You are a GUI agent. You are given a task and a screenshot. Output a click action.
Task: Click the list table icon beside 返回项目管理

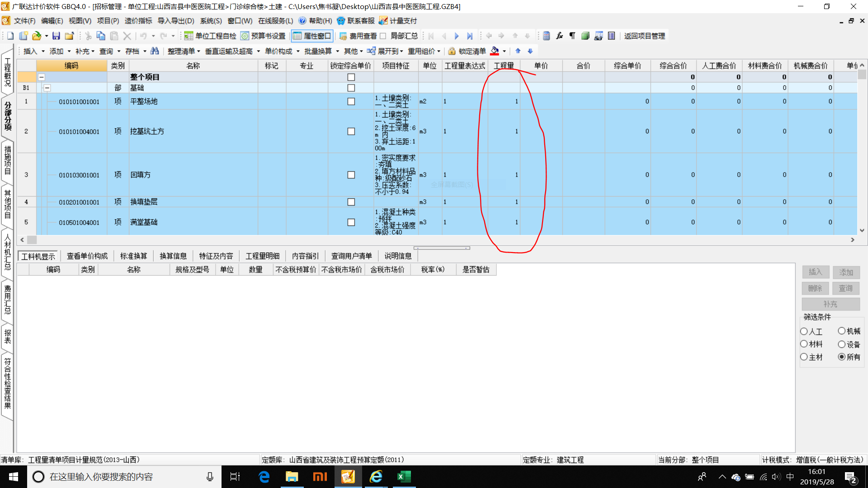pos(612,36)
